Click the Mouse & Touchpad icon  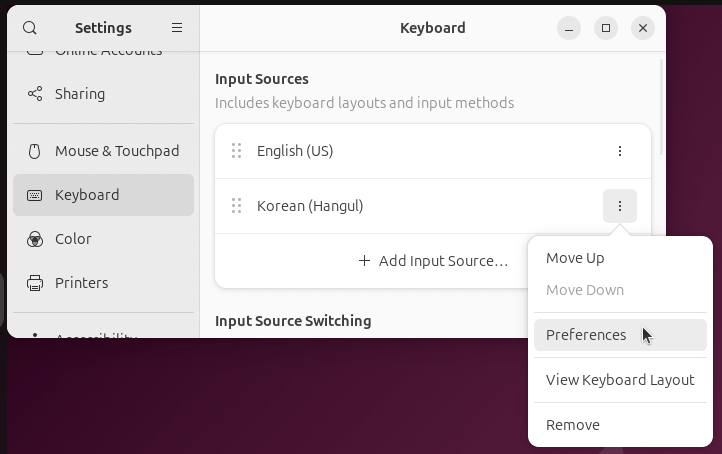35,151
